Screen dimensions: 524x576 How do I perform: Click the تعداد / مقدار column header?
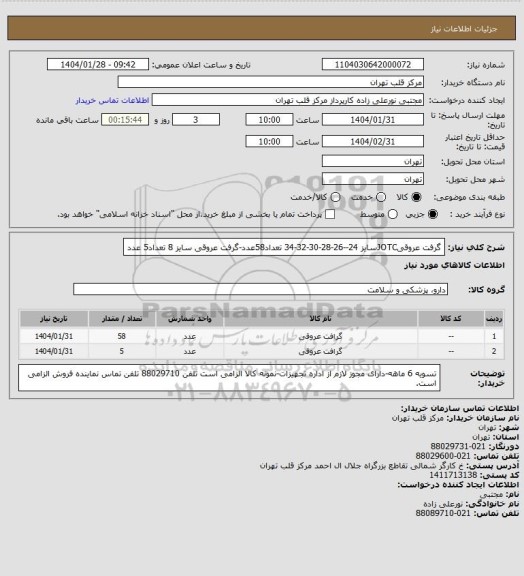coord(122,318)
